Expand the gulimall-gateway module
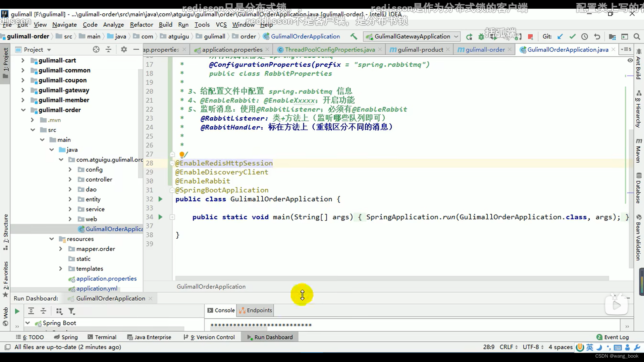 [23, 90]
